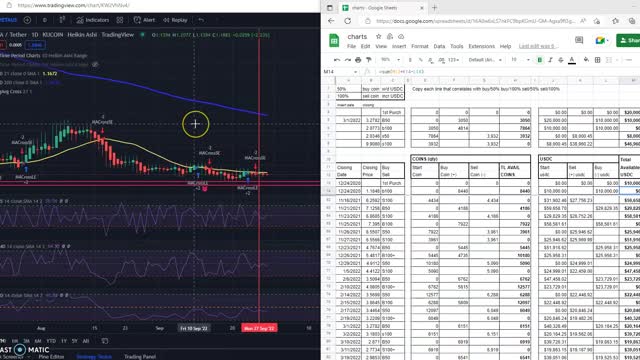This screenshot has width=640, height=360.
Task: Print the spreadsheet
Action: click(358, 60)
